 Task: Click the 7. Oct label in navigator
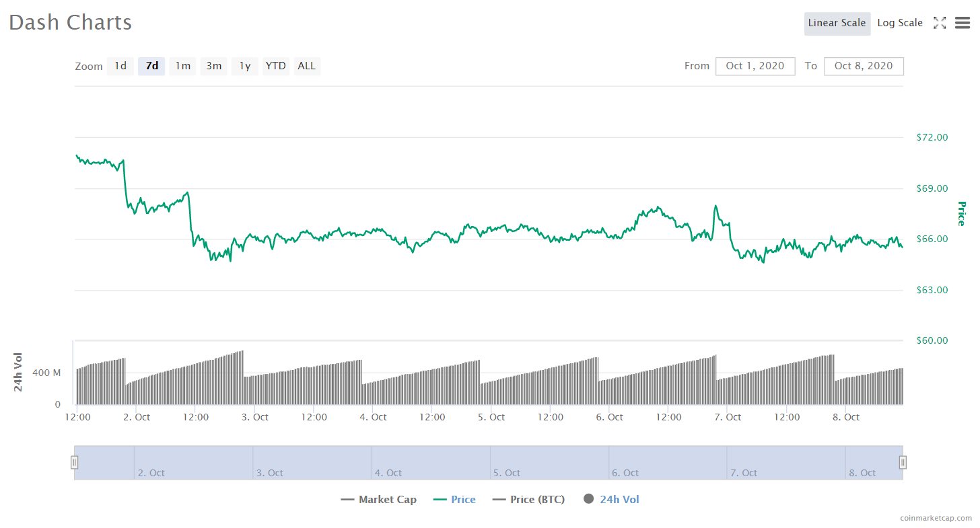tap(744, 473)
